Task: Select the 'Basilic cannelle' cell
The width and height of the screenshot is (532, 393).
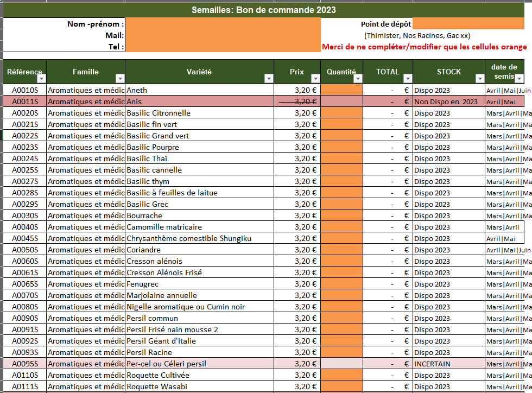Action: (200, 170)
